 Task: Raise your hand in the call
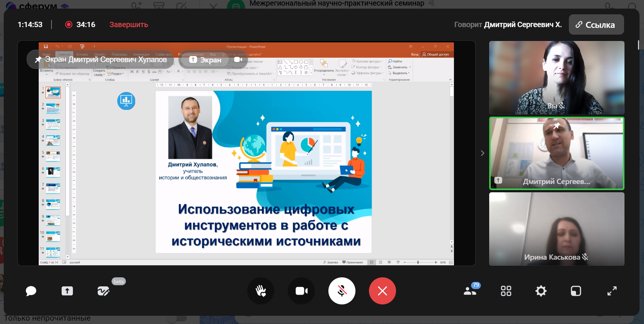(261, 291)
